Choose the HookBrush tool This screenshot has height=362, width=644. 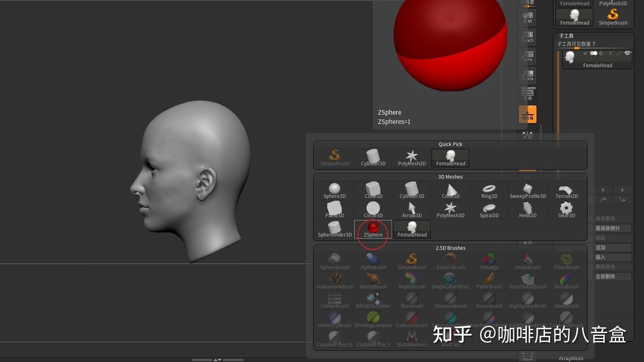click(x=528, y=262)
